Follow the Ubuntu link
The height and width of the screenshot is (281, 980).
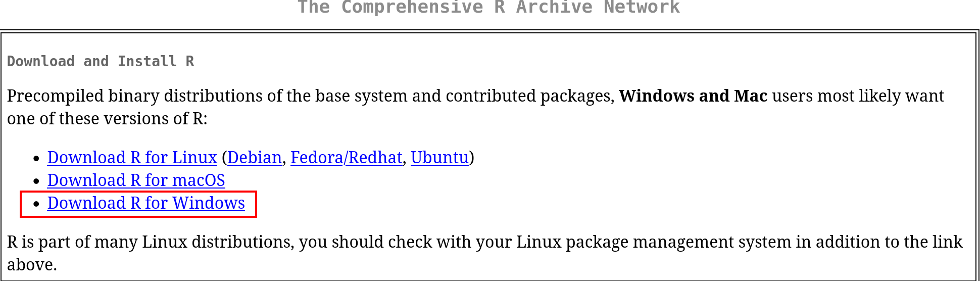(439, 158)
